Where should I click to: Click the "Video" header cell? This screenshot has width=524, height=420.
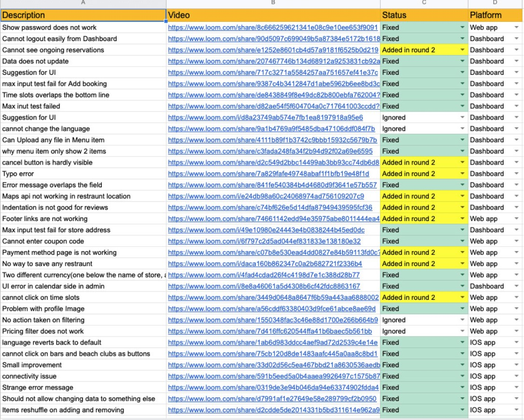(273, 15)
